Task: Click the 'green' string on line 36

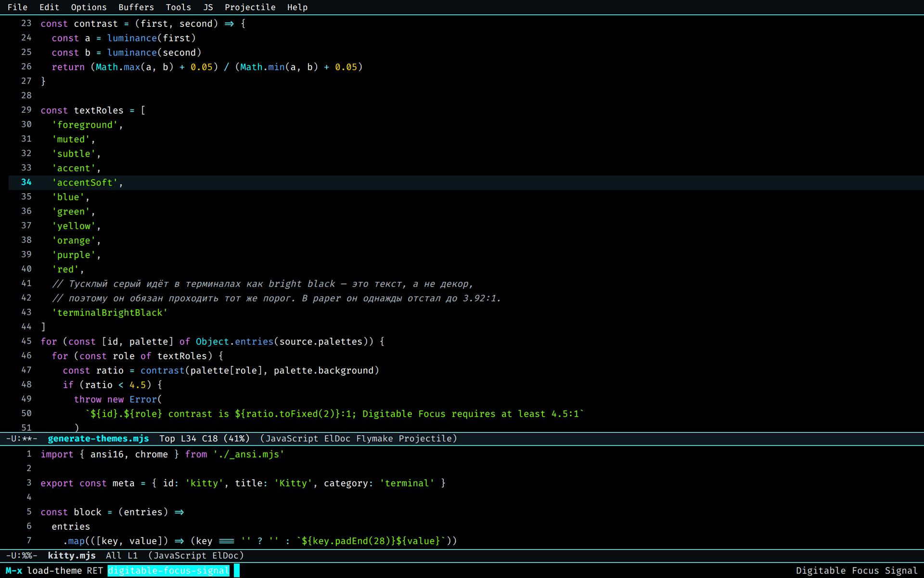Action: pyautogui.click(x=71, y=211)
